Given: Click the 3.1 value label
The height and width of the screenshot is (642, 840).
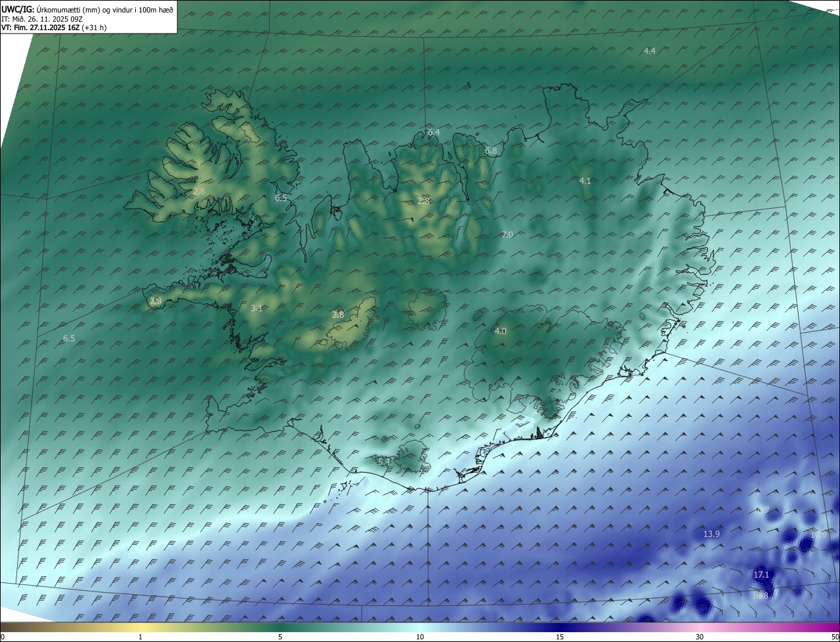Looking at the screenshot, I should [257, 308].
